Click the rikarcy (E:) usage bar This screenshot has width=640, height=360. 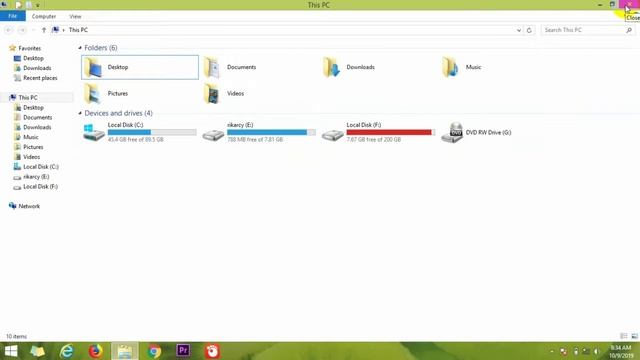pos(271,132)
